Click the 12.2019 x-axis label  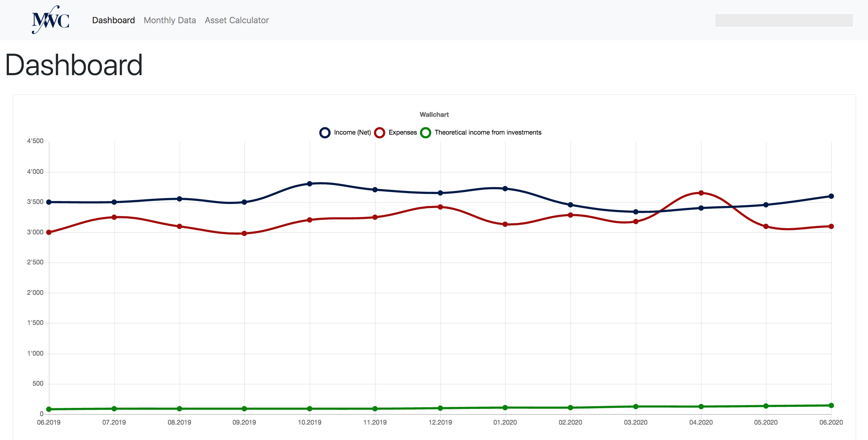tap(440, 422)
